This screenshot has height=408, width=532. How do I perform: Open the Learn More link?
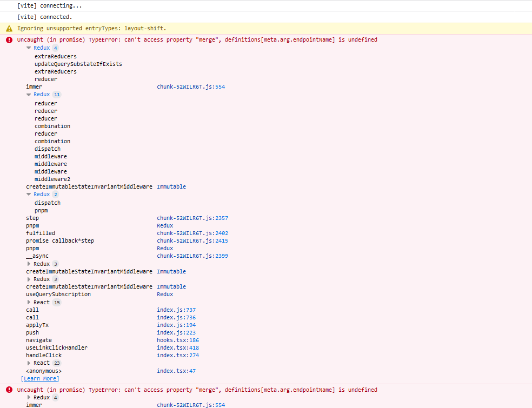(x=40, y=378)
